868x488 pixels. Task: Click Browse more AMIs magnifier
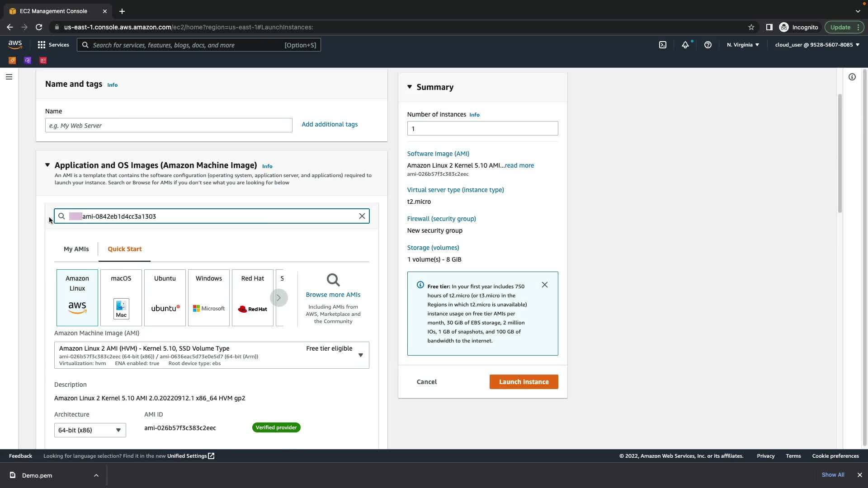333,280
